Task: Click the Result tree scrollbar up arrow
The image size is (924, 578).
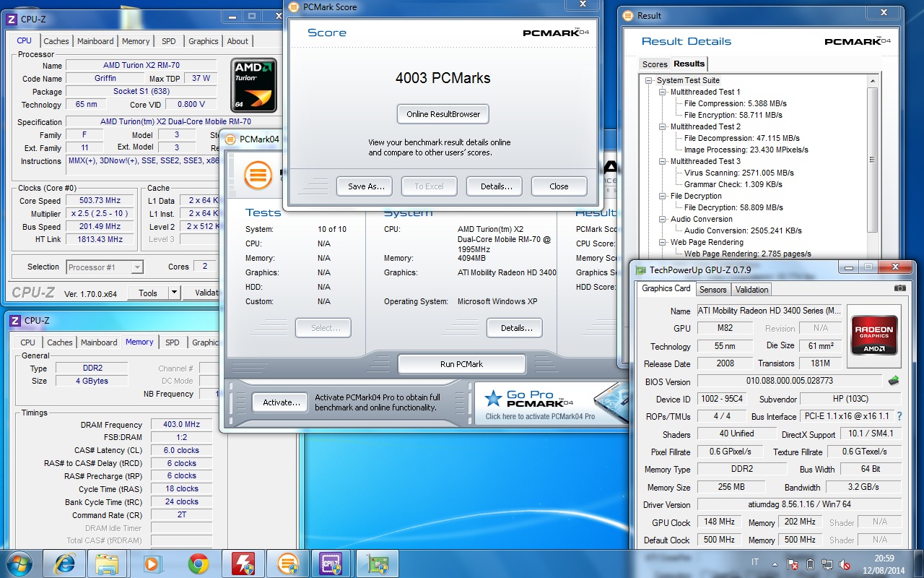Action: coord(873,81)
